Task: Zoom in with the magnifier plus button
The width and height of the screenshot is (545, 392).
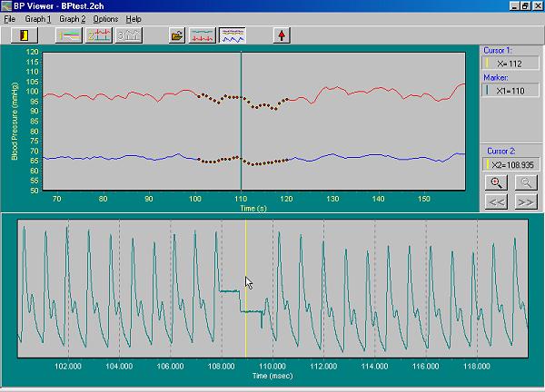Action: pos(497,183)
